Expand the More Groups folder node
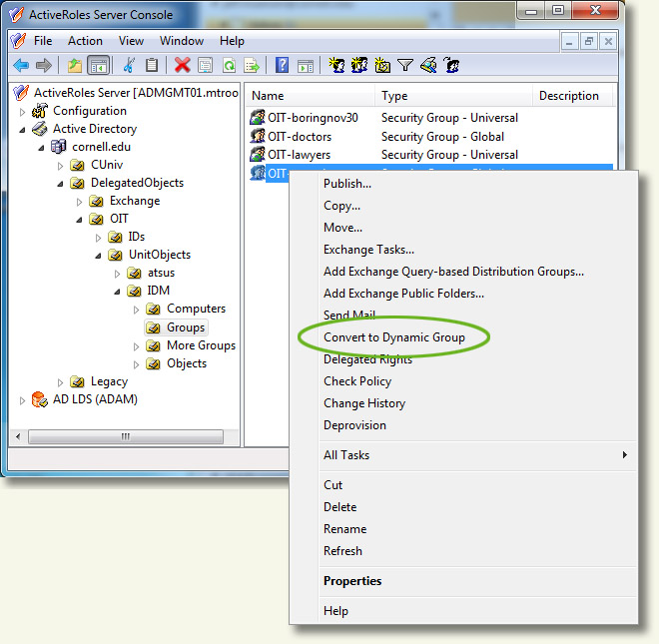The height and width of the screenshot is (644, 659). point(136,346)
